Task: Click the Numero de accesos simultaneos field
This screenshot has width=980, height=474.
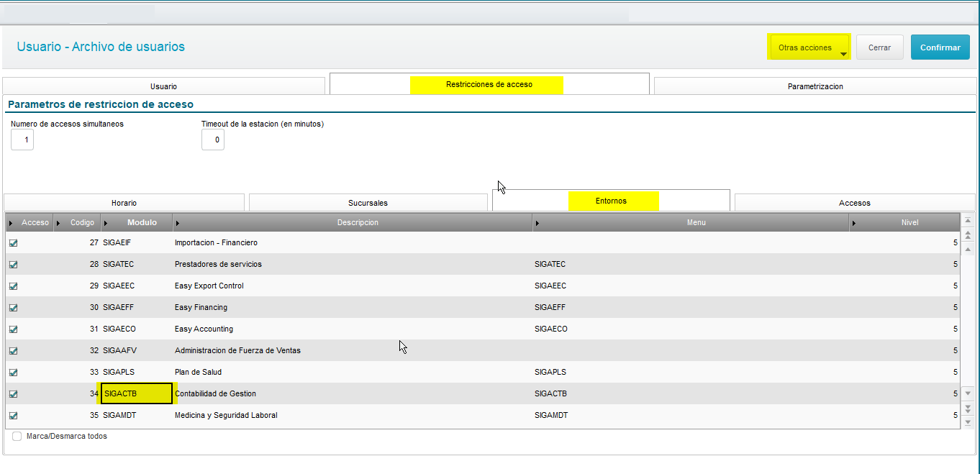Action: 22,140
